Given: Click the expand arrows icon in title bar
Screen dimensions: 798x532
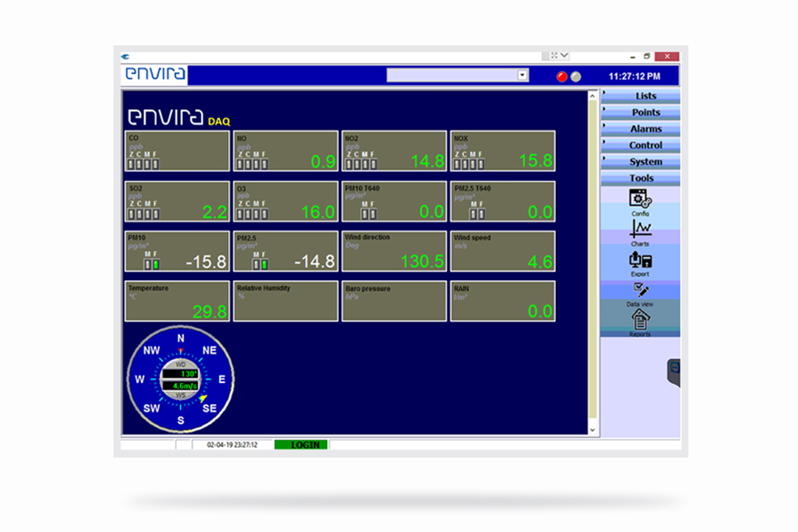Looking at the screenshot, I should coord(554,56).
